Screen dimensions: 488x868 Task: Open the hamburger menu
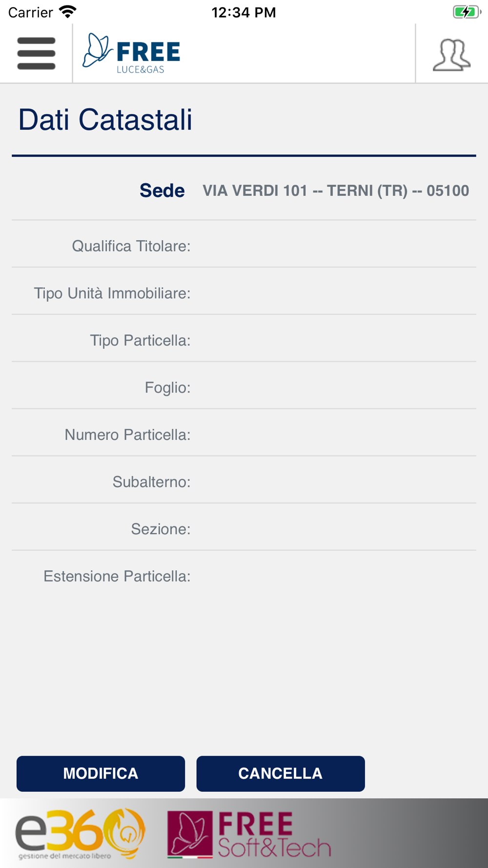point(36,53)
